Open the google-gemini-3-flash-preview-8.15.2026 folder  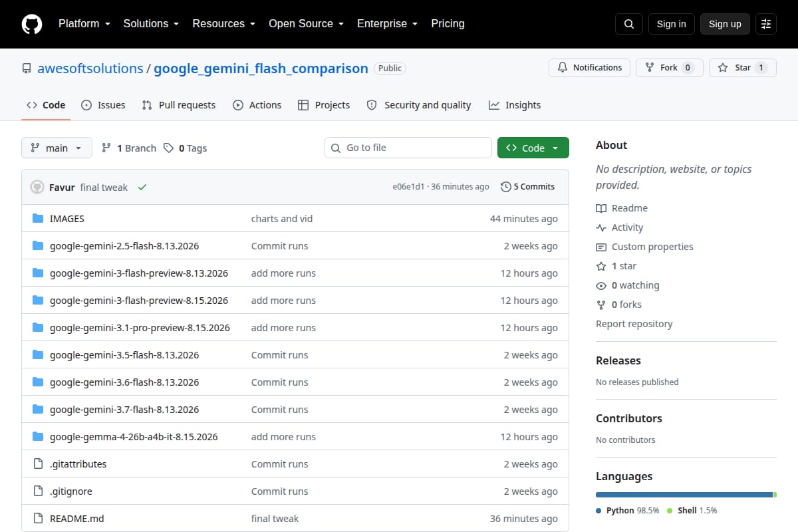pos(139,301)
